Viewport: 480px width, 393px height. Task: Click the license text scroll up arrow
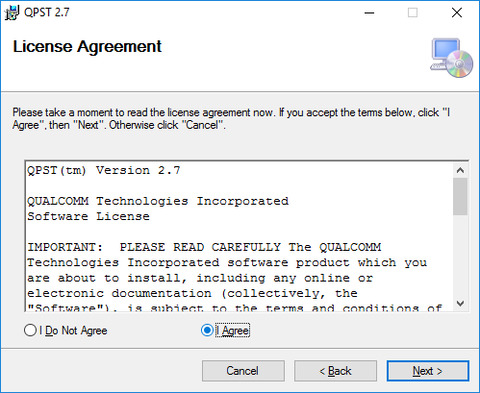pos(460,171)
